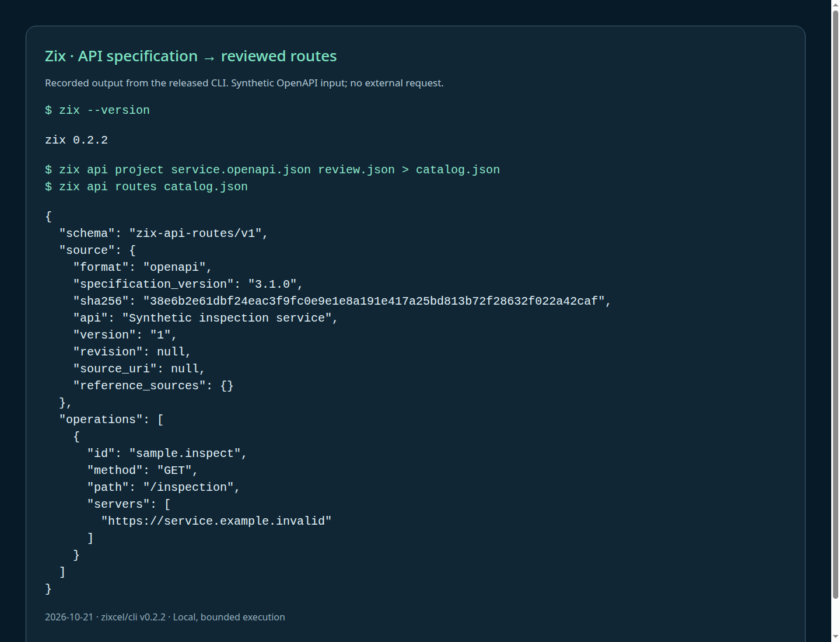Click the 'GET' method value
The width and height of the screenshot is (840, 642).
[174, 470]
